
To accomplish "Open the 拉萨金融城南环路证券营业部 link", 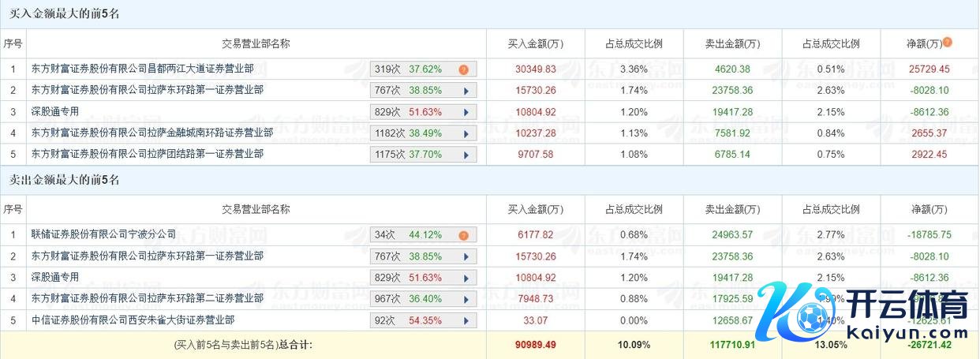I will (151, 133).
